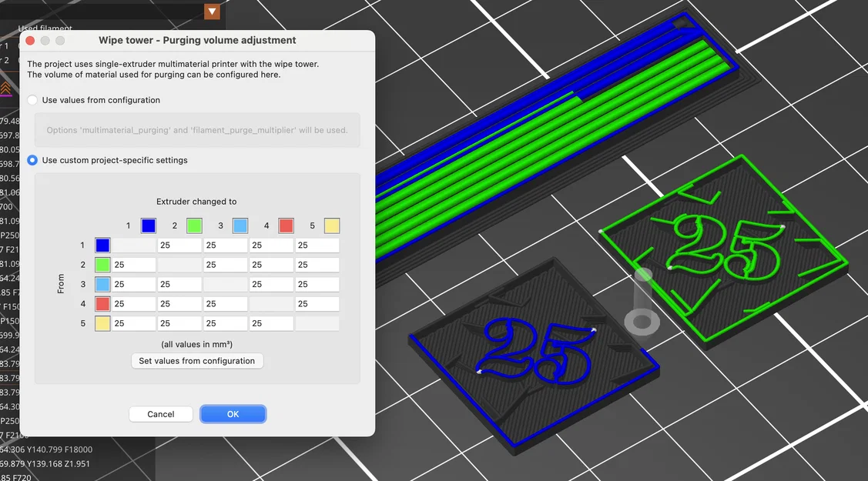Edit purge volume from extruder 3 to 5
The width and height of the screenshot is (868, 481).
[x=317, y=284]
